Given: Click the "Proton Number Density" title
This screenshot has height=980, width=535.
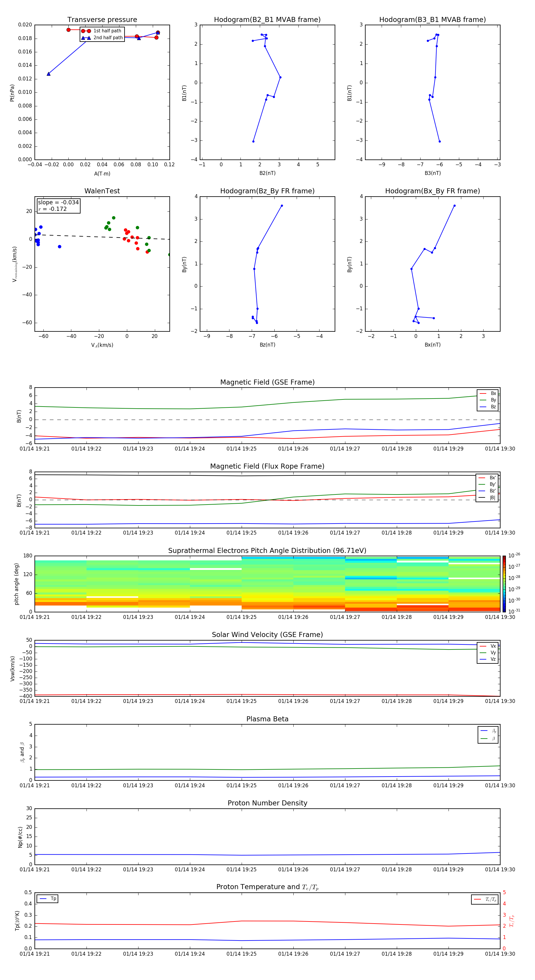Looking at the screenshot, I should coord(267,804).
